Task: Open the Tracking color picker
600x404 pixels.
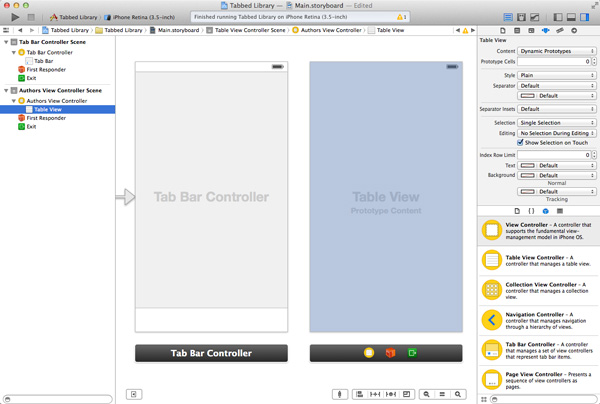Action: tap(557, 192)
